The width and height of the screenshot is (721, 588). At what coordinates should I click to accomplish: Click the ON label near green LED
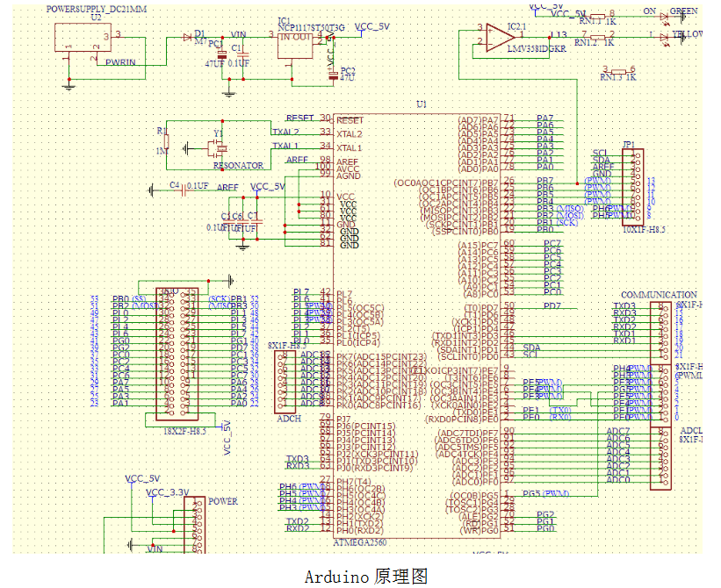coord(650,11)
